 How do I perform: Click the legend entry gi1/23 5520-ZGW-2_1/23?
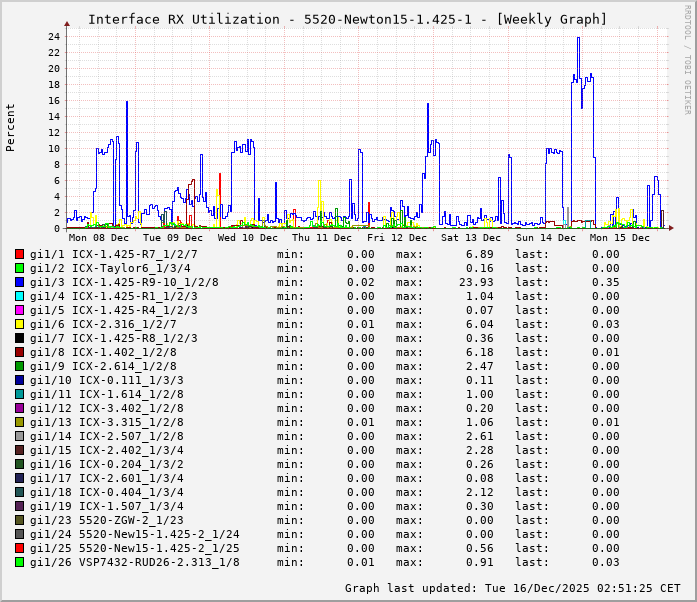point(106,520)
